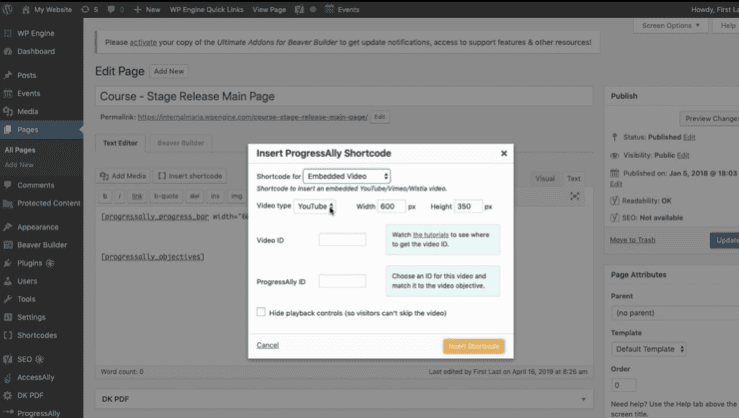Click Move to Trash link
This screenshot has width=739, height=418.
pyautogui.click(x=632, y=240)
